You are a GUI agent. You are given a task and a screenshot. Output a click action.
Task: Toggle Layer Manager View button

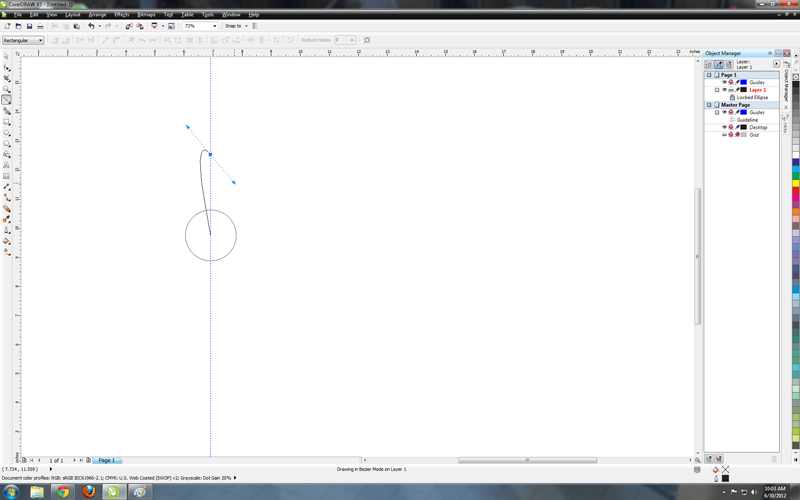pyautogui.click(x=729, y=64)
